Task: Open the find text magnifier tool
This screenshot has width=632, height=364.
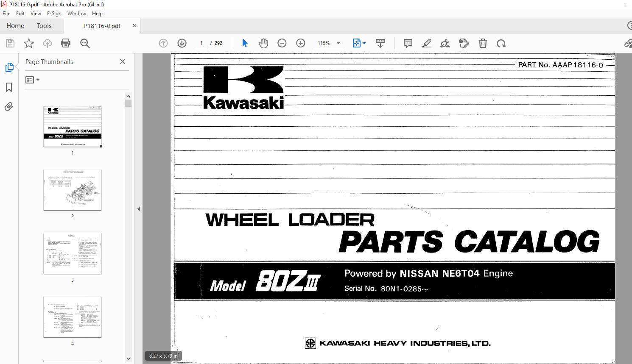Action: click(x=85, y=43)
